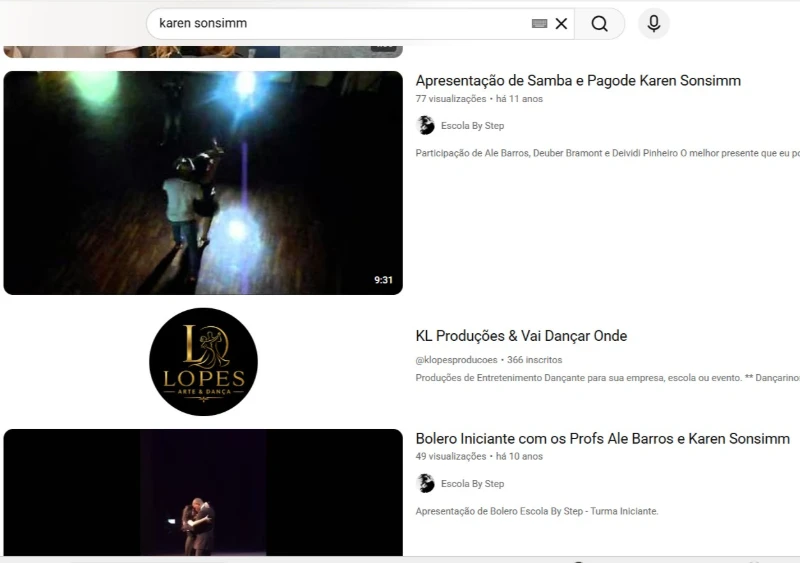Open the on-screen keyboard icon
The image size is (800, 563).
click(x=539, y=23)
